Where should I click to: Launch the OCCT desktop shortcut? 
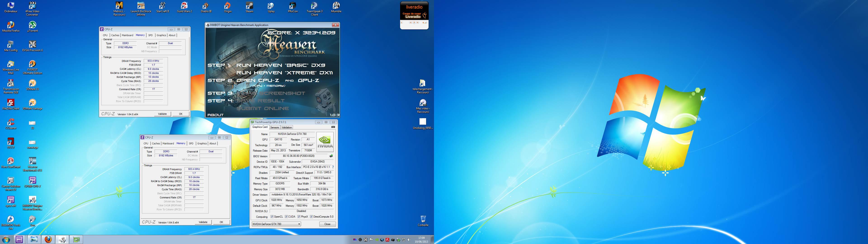tap(11, 143)
